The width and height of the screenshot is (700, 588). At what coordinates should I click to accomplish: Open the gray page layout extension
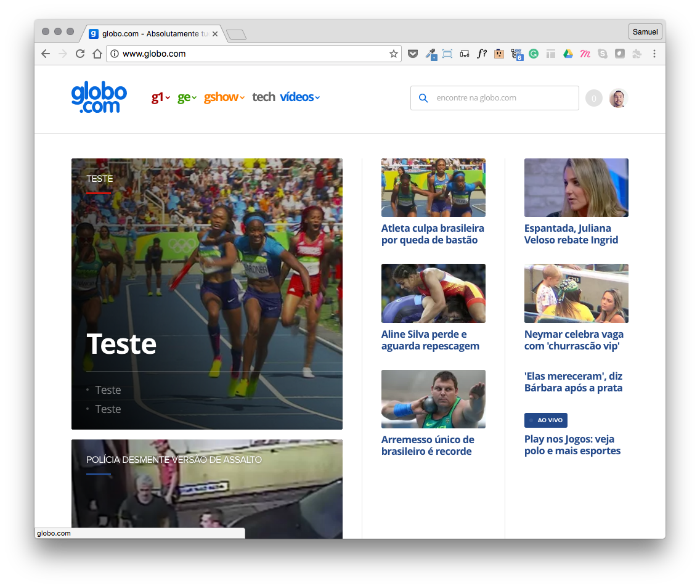point(551,54)
